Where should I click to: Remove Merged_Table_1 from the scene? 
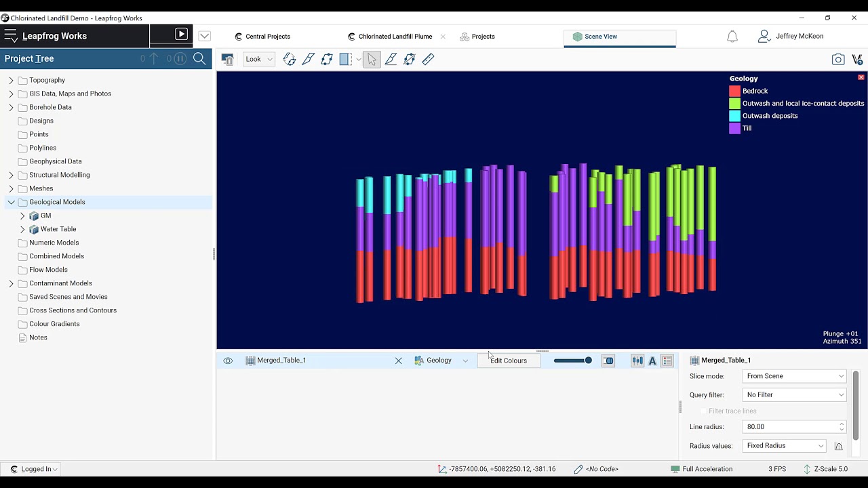(399, 361)
